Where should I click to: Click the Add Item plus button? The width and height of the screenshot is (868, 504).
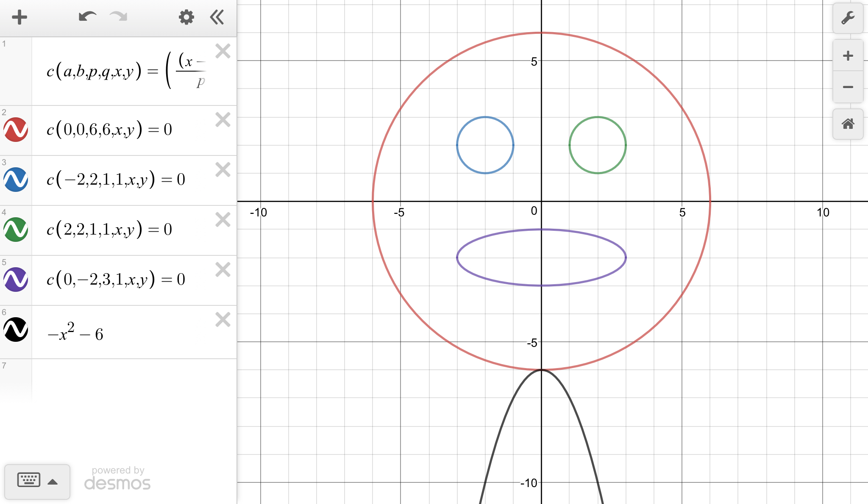pos(19,17)
